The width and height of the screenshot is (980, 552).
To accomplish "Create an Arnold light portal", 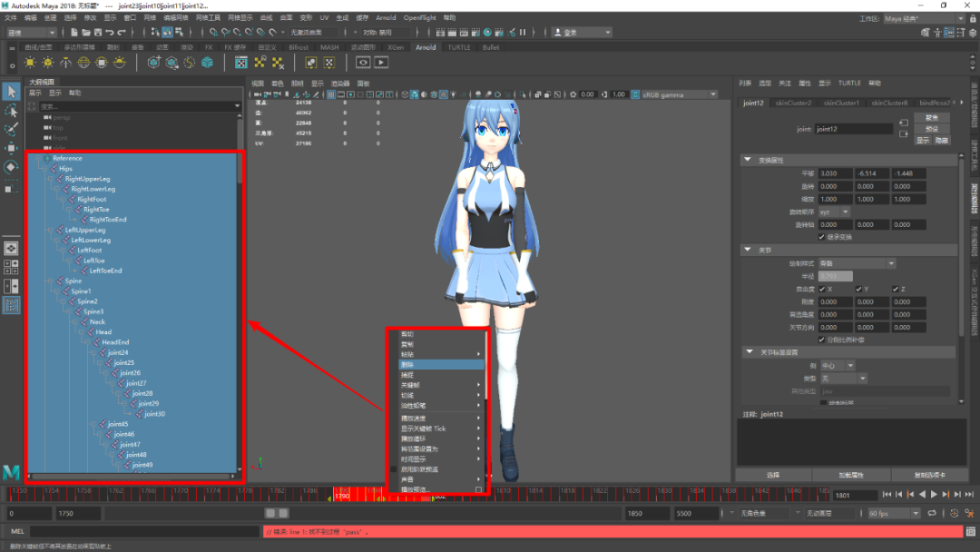I will click(102, 63).
